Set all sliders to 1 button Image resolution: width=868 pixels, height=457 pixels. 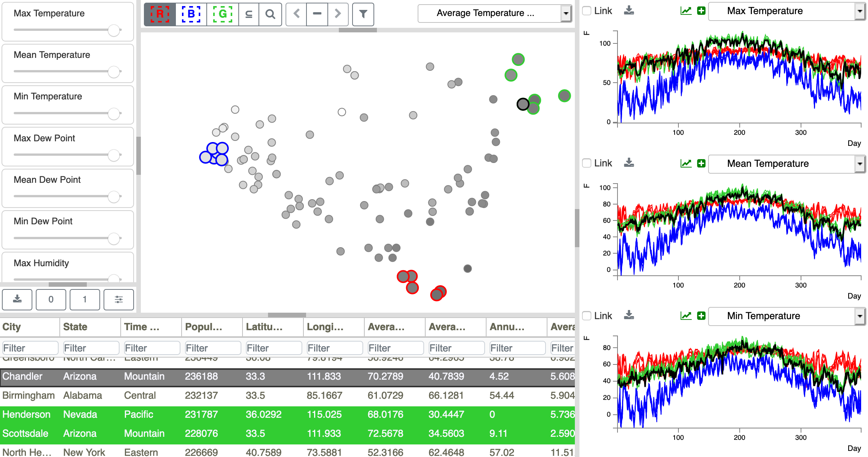(85, 299)
